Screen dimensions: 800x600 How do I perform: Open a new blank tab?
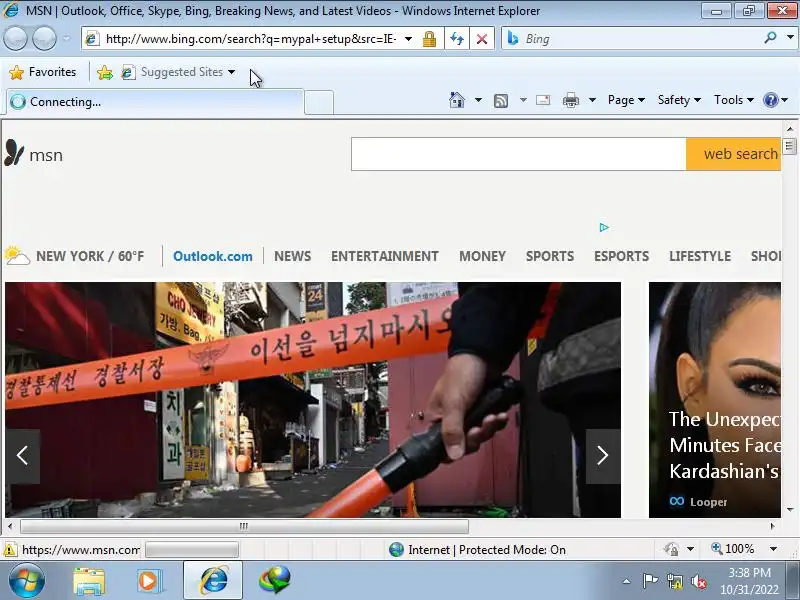[319, 102]
